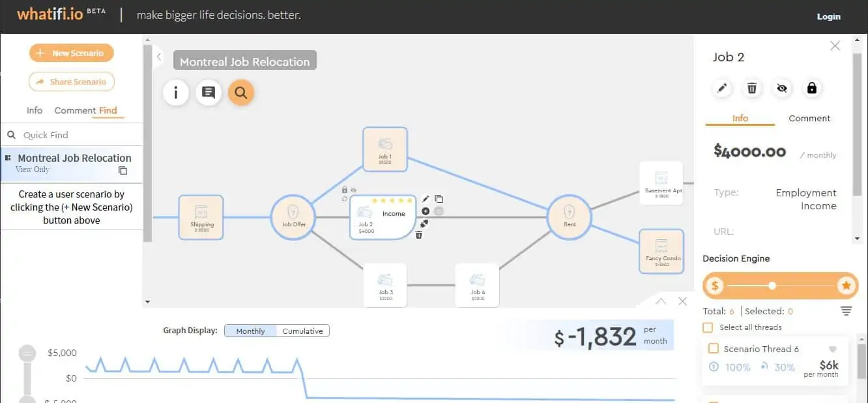Open the scenario comments bubble icon
The image size is (868, 403).
point(209,93)
